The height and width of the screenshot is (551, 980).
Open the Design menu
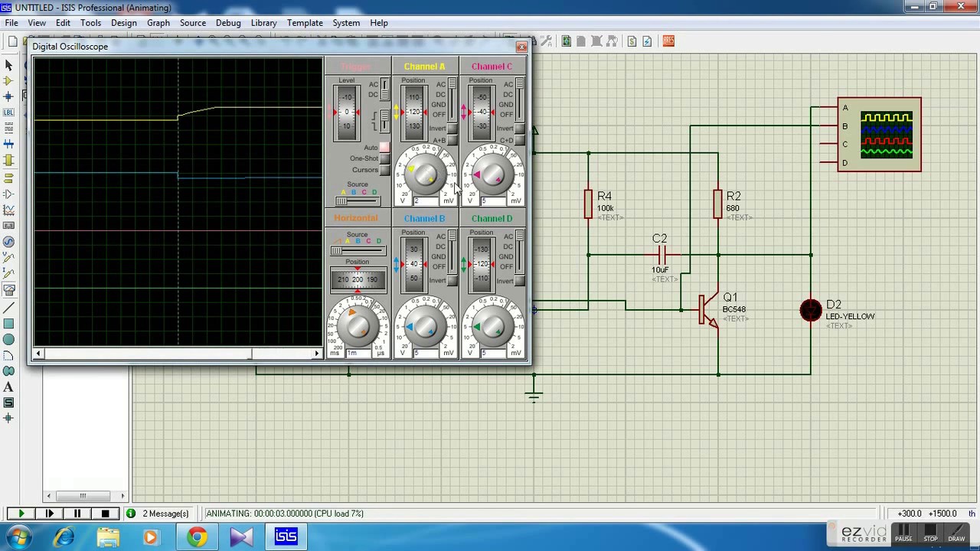(x=123, y=23)
